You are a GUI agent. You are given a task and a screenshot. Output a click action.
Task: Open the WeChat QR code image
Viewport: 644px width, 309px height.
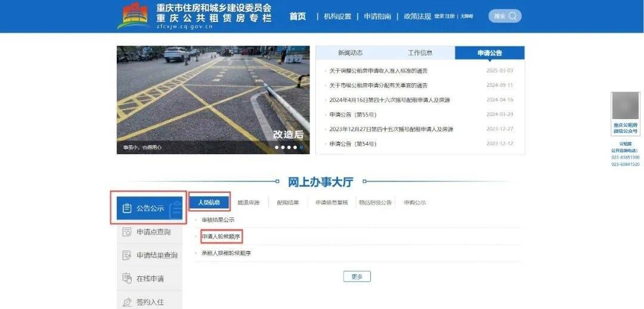click(625, 106)
